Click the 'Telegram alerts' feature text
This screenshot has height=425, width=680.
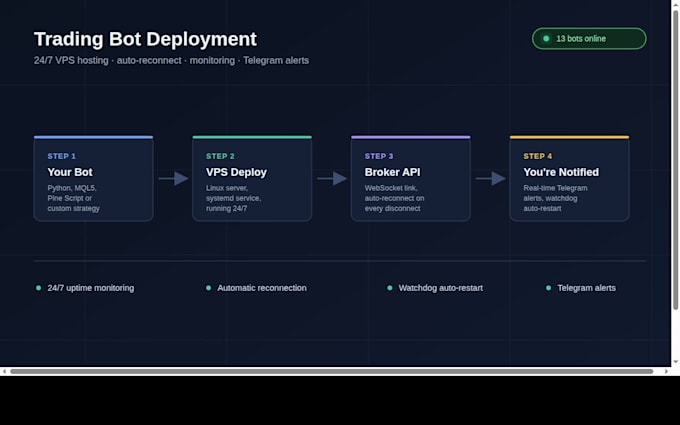586,288
